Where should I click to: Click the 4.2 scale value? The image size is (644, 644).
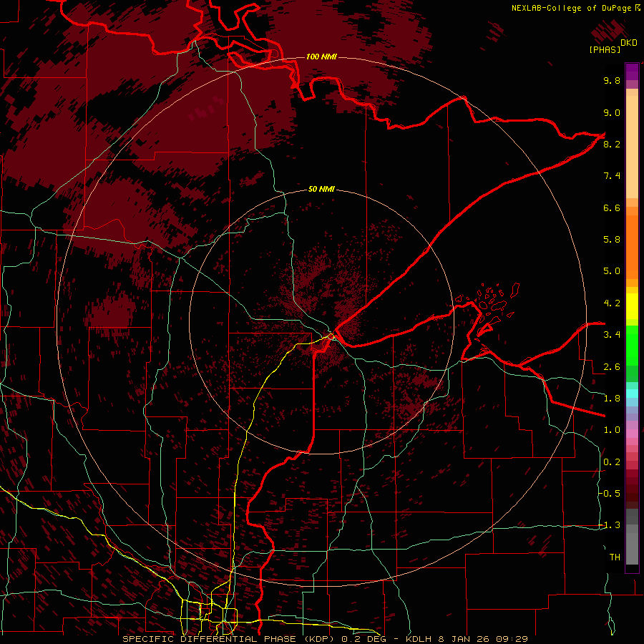(612, 303)
